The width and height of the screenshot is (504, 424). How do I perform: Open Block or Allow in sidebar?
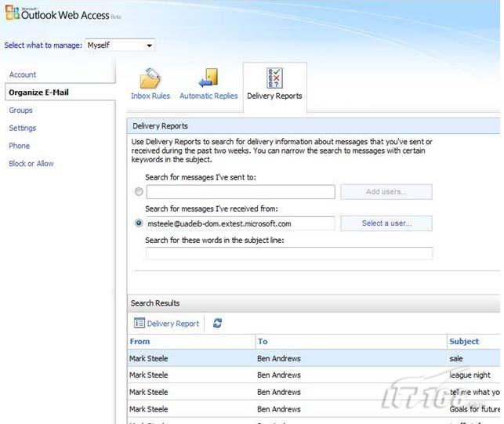pyautogui.click(x=31, y=164)
